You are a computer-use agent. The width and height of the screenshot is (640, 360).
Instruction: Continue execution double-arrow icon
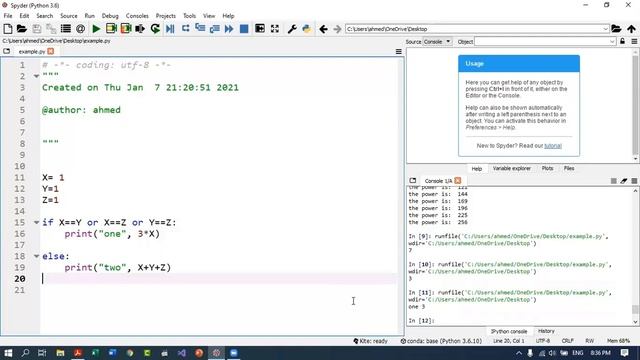[x=229, y=29]
